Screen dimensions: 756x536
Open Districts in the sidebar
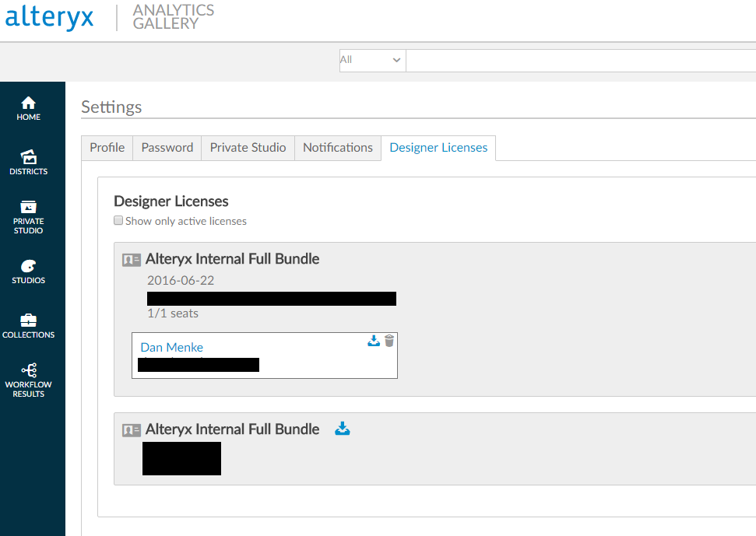click(x=29, y=163)
